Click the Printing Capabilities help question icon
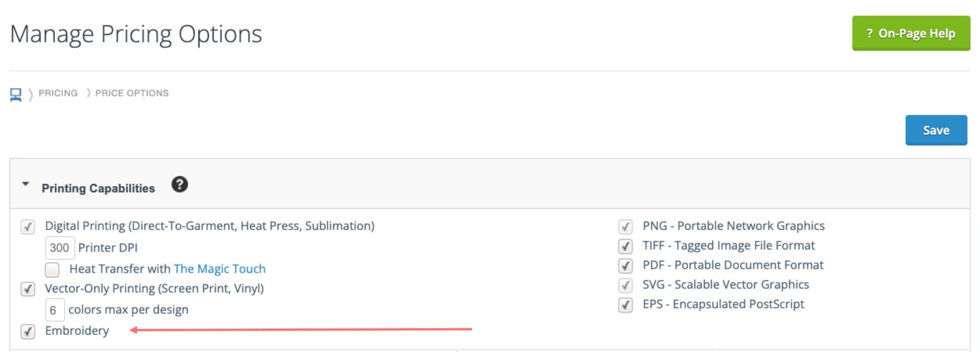The image size is (980, 352). pyautogui.click(x=180, y=185)
